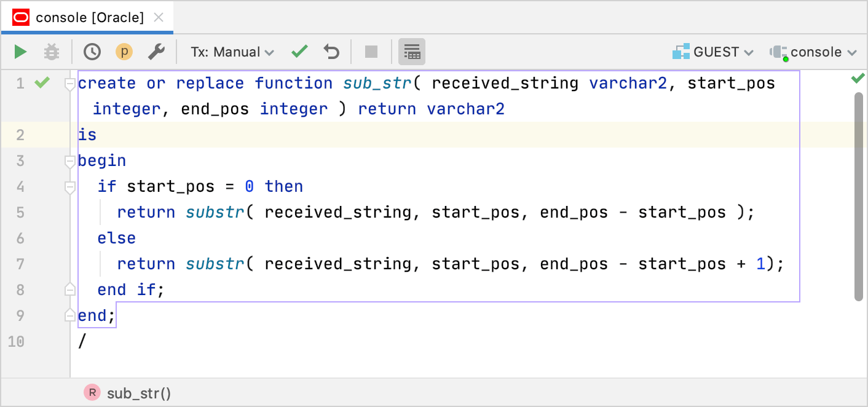
Task: Select the debugger bug icon
Action: pyautogui.click(x=52, y=52)
